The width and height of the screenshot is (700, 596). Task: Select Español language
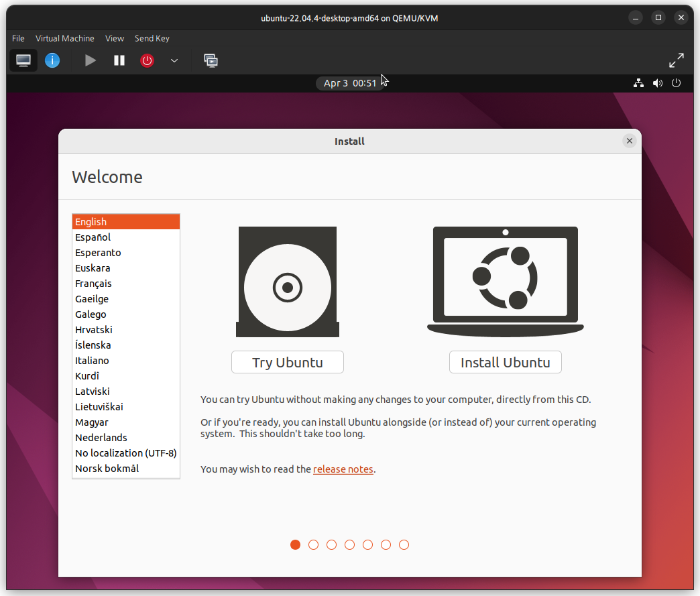(126, 237)
